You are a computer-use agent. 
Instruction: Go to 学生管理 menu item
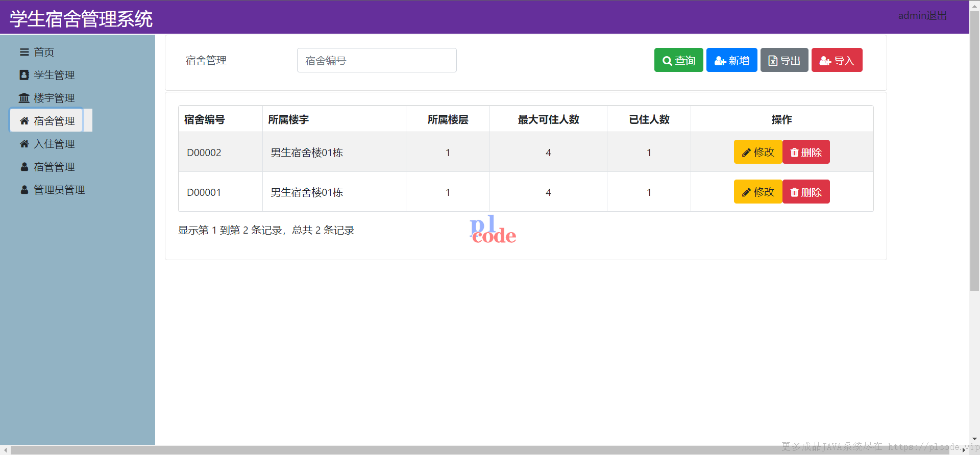click(x=54, y=75)
